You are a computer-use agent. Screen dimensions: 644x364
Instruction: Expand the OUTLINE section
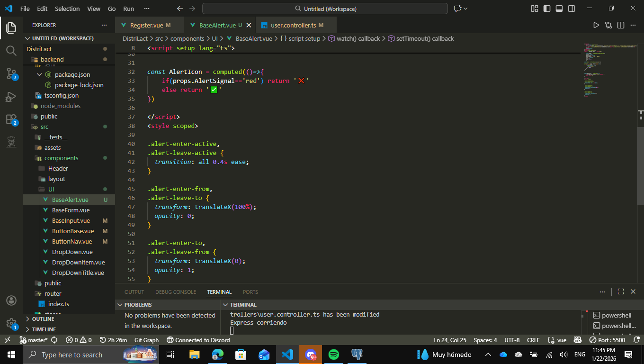(x=43, y=319)
